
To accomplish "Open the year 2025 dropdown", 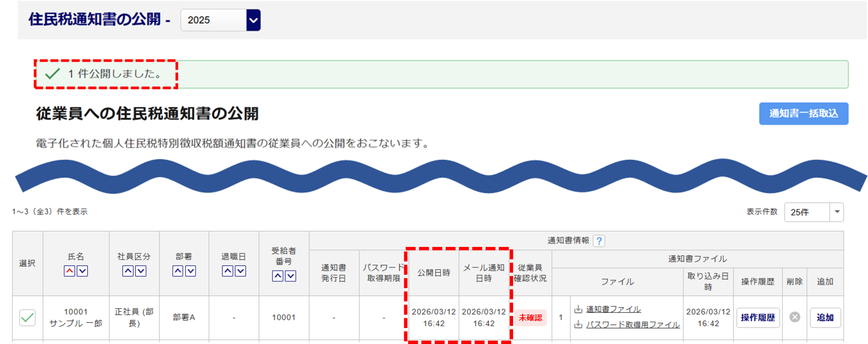I will point(253,20).
